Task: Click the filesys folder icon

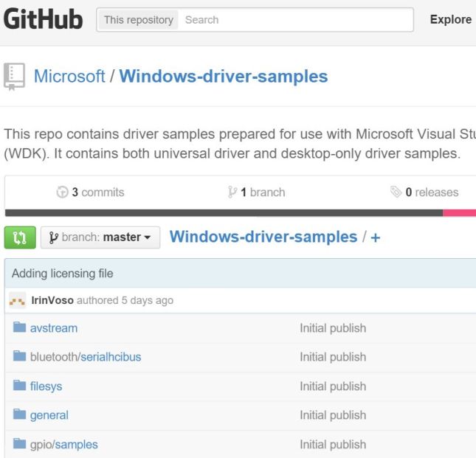Action: click(x=19, y=386)
